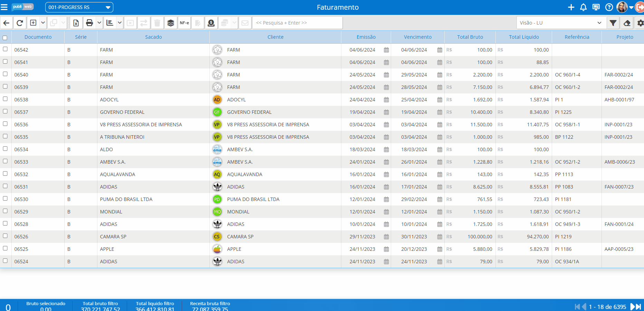Select sacado A TRIBUNA NITEROI
Viewport: 644px width, 311px height.
pos(122,137)
